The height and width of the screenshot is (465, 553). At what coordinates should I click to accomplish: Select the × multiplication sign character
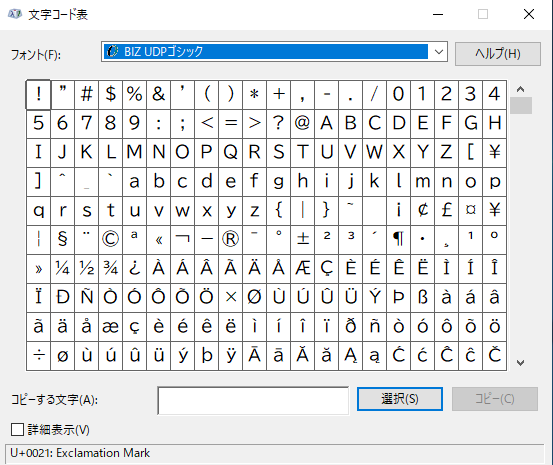[x=231, y=297]
